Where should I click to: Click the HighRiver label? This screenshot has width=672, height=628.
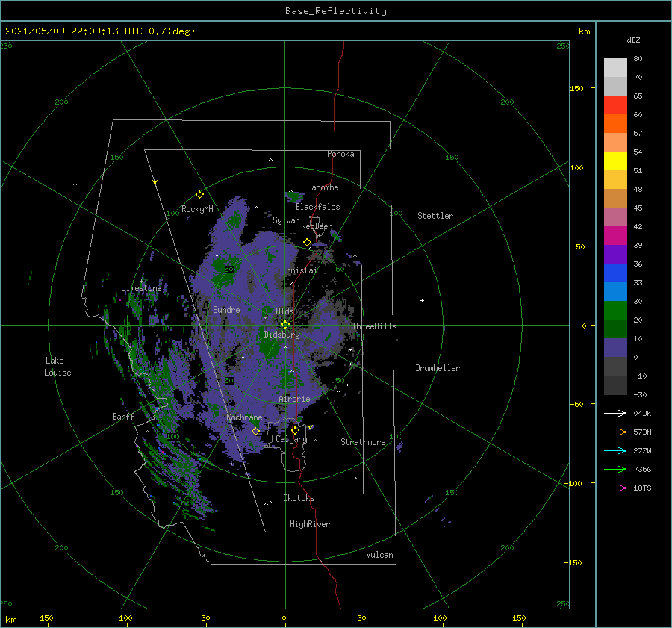tap(310, 524)
